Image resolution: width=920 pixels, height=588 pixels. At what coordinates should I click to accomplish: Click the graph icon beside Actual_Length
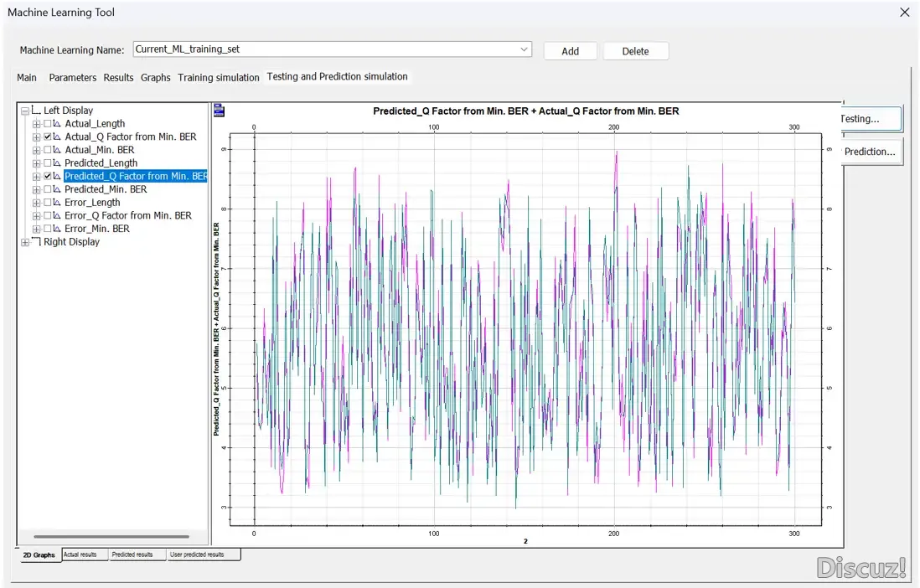click(57, 124)
